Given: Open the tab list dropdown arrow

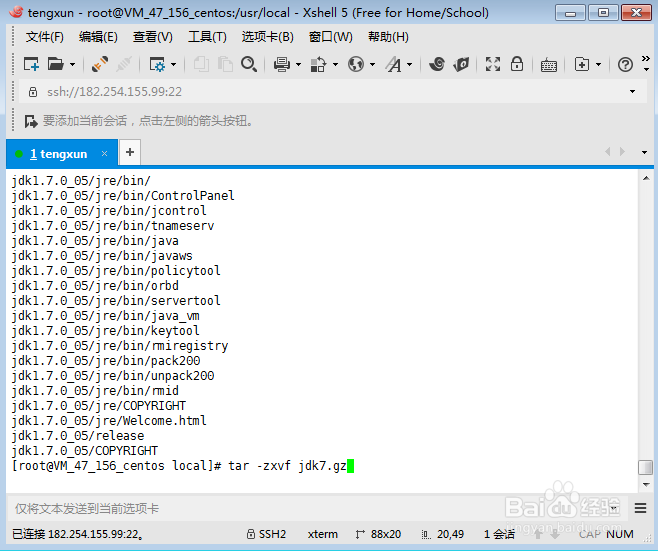Looking at the screenshot, I should click(x=644, y=152).
